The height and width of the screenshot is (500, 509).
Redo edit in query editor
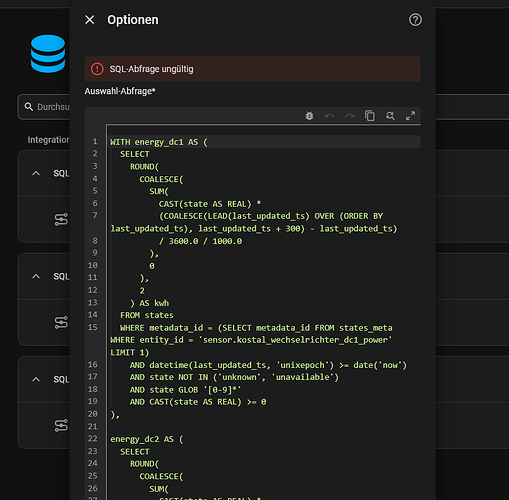pos(350,116)
